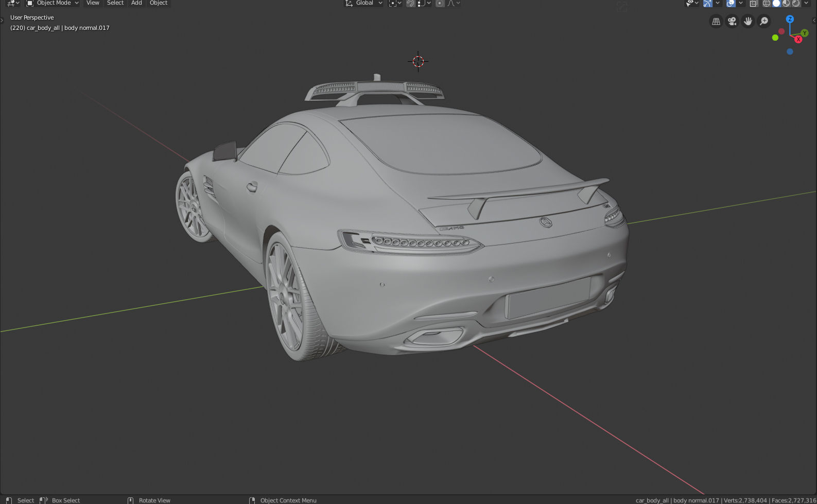This screenshot has width=817, height=504.
Task: Click the zoom view magnifier icon
Action: coord(764,21)
